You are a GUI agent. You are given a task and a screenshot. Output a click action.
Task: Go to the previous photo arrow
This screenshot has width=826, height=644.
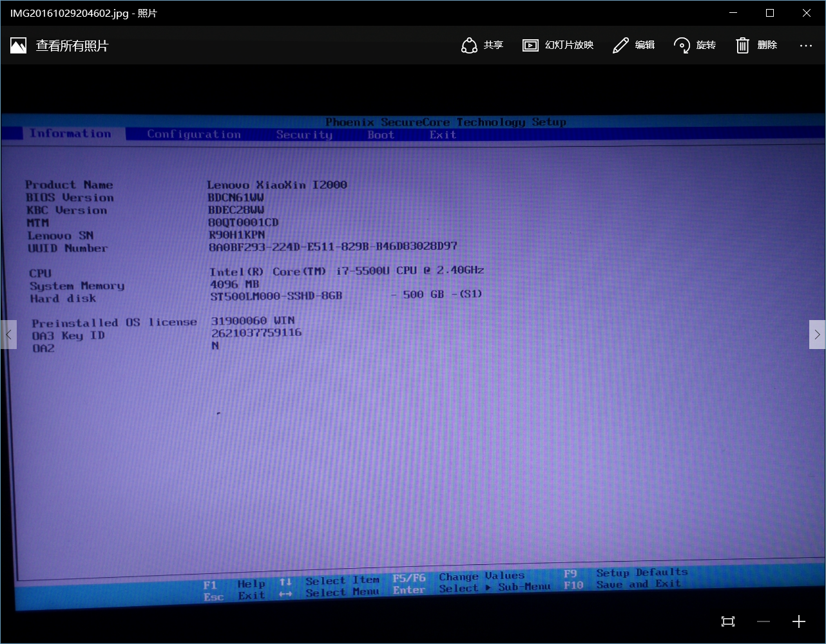[x=8, y=334]
